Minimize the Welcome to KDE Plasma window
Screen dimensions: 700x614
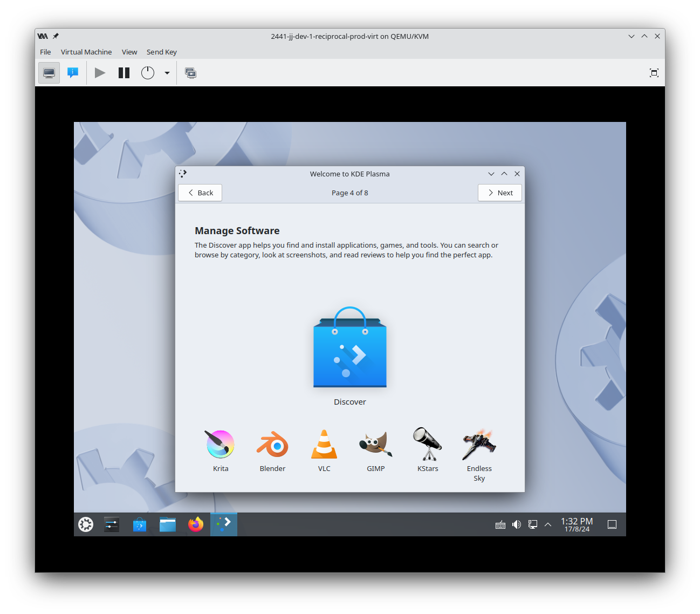tap(491, 174)
